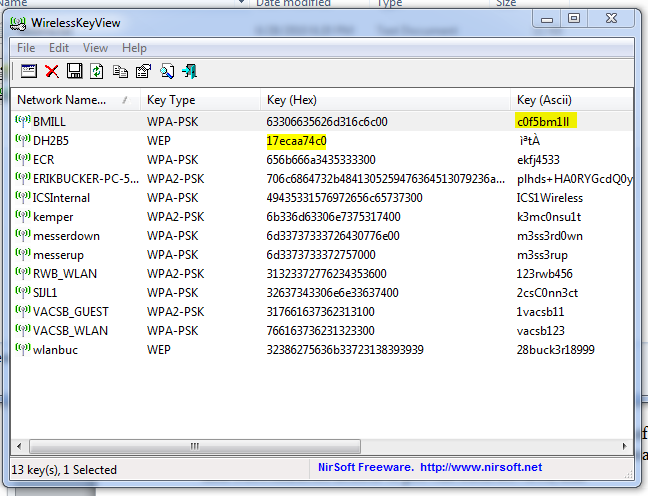Screen dimensions: 648x496
Task: Click the wireless icon beside BMILL
Action: 23,121
